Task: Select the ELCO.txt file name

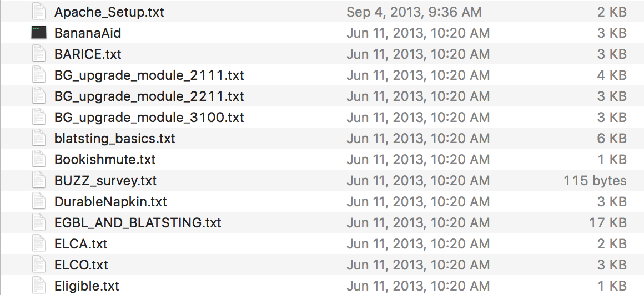Action: [x=81, y=265]
